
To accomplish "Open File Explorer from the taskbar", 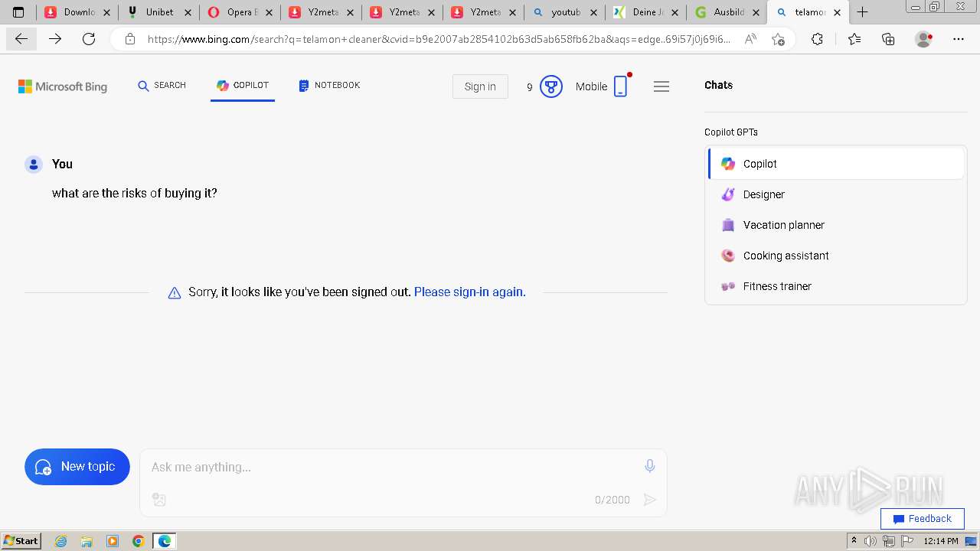I will coord(87,541).
